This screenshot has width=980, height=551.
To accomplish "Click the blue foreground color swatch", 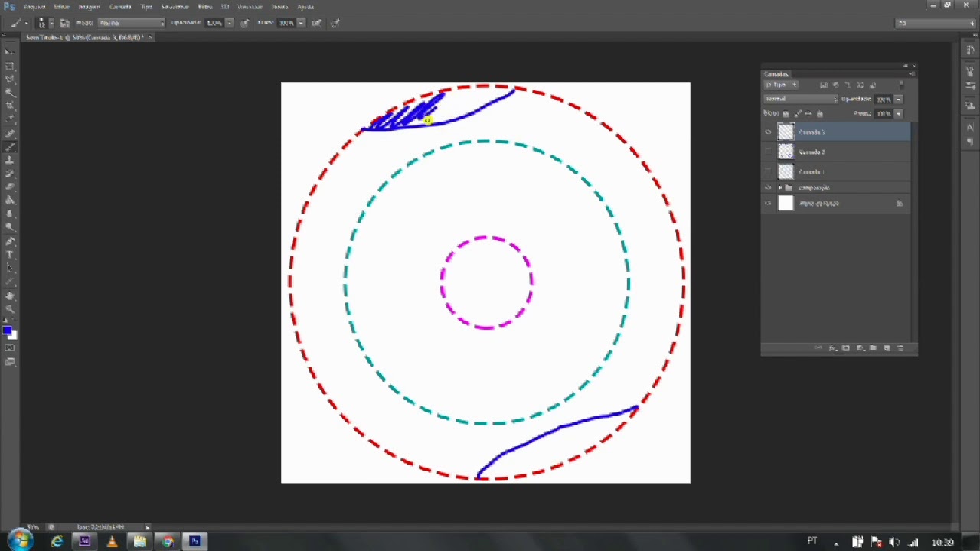I will [x=7, y=331].
